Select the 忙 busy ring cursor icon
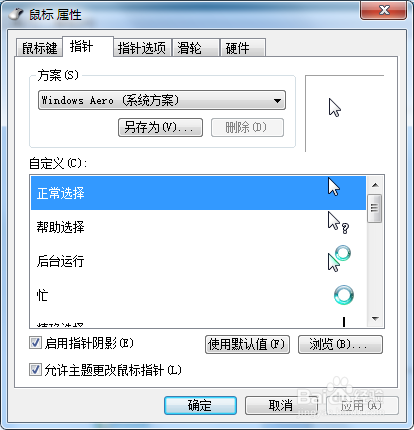The height and width of the screenshot is (430, 414). [x=344, y=295]
